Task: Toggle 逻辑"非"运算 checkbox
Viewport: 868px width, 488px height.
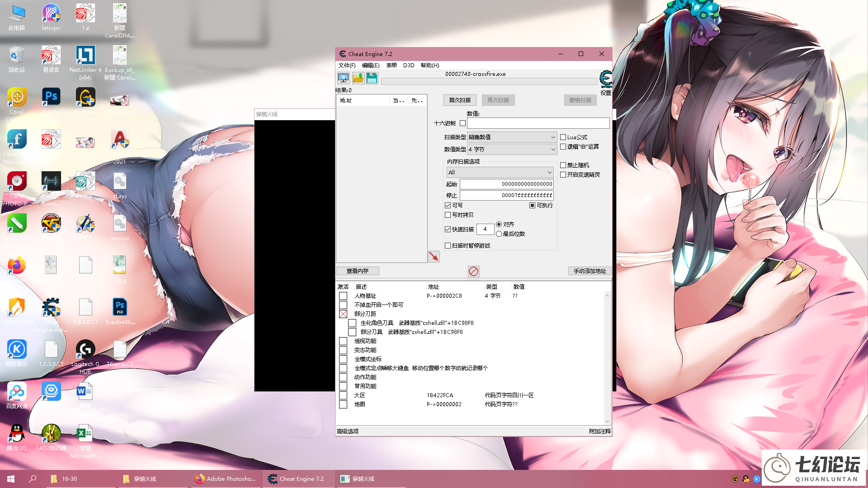Action: pos(563,146)
